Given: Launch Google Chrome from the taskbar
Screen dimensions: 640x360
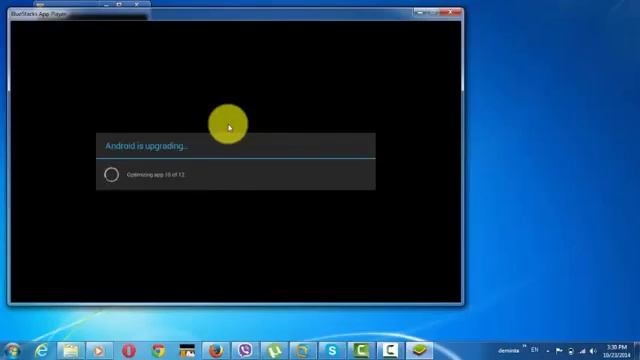Looking at the screenshot, I should [158, 351].
